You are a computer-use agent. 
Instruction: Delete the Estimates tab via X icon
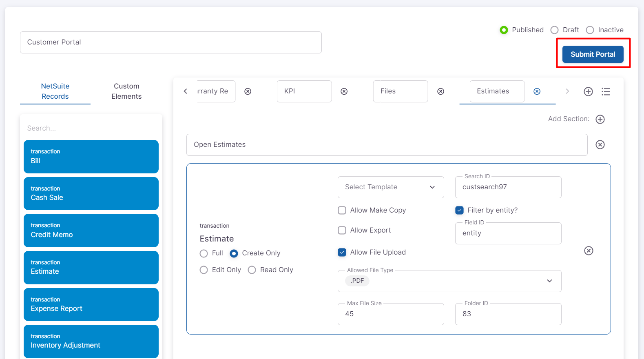pos(537,91)
